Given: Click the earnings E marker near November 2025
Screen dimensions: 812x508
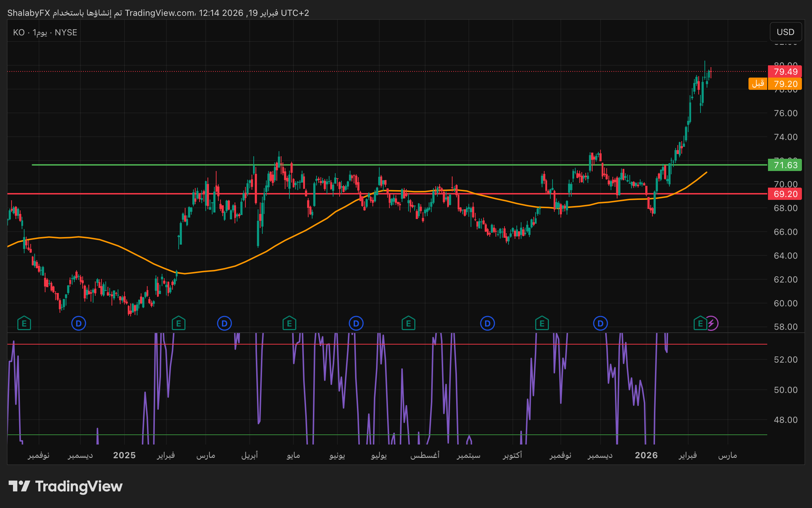Looking at the screenshot, I should tap(542, 323).
